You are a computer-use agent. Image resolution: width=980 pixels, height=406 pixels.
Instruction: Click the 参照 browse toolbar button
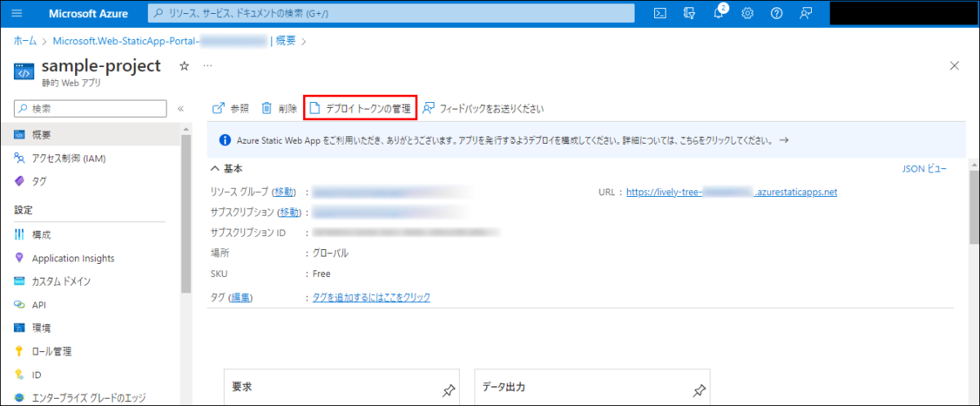tap(230, 108)
